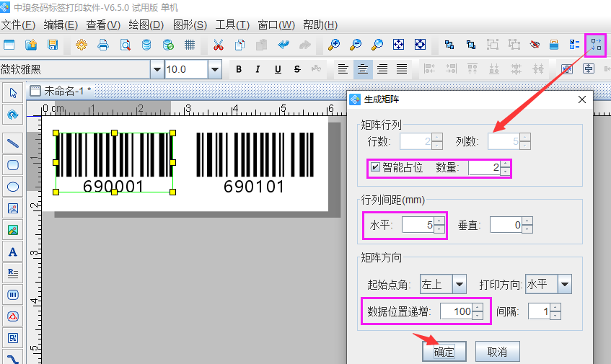Open 图形(S) menu
611x364 pixels.
[x=190, y=25]
